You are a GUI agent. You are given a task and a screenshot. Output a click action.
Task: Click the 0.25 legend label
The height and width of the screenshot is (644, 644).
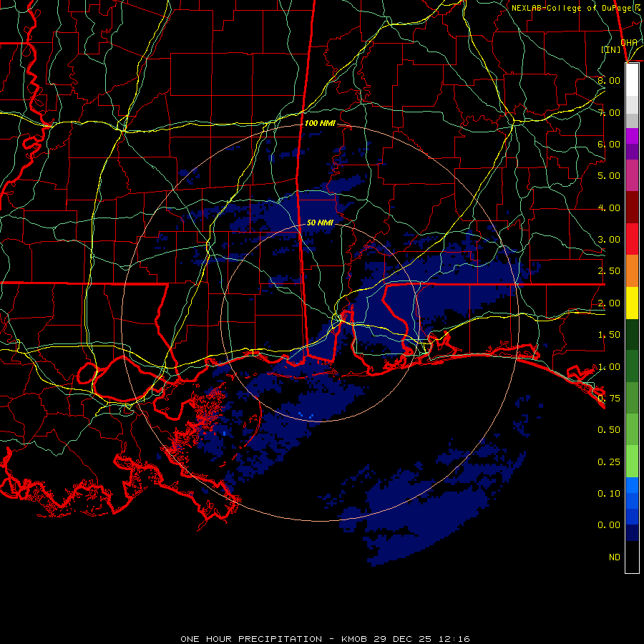[x=609, y=462]
